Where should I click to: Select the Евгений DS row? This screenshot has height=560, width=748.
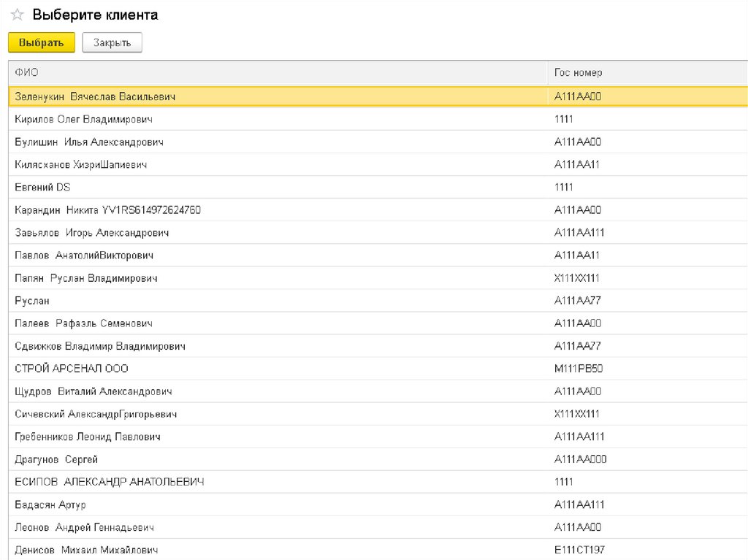coord(42,188)
